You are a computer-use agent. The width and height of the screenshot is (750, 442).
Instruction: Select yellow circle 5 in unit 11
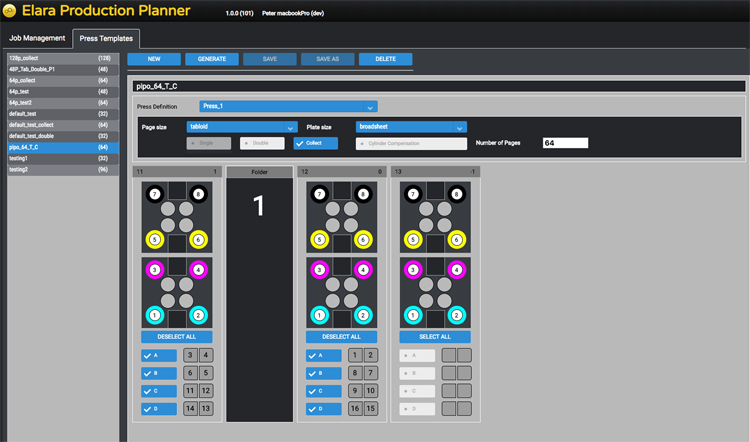154,239
